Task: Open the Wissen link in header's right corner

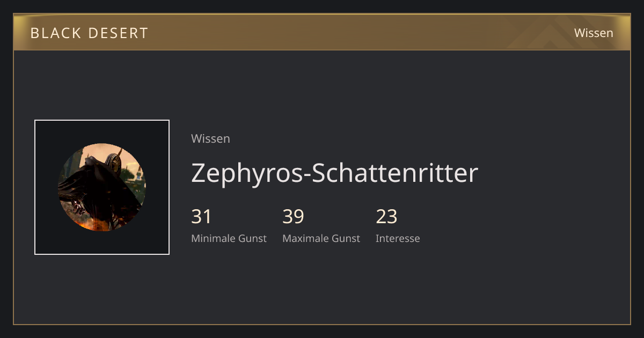Action: click(594, 33)
